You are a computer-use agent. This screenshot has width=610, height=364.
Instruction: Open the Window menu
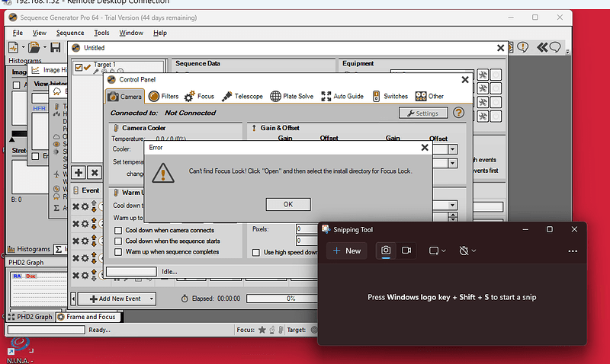(x=131, y=33)
